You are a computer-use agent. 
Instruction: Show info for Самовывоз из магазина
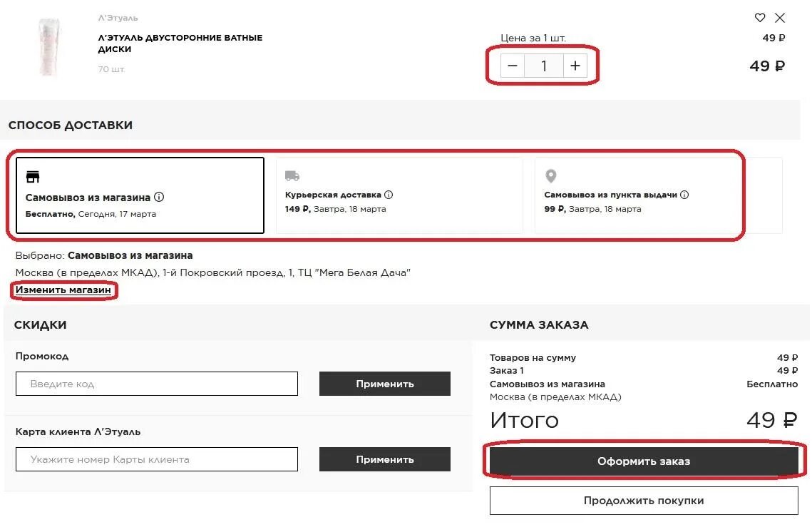click(x=159, y=197)
